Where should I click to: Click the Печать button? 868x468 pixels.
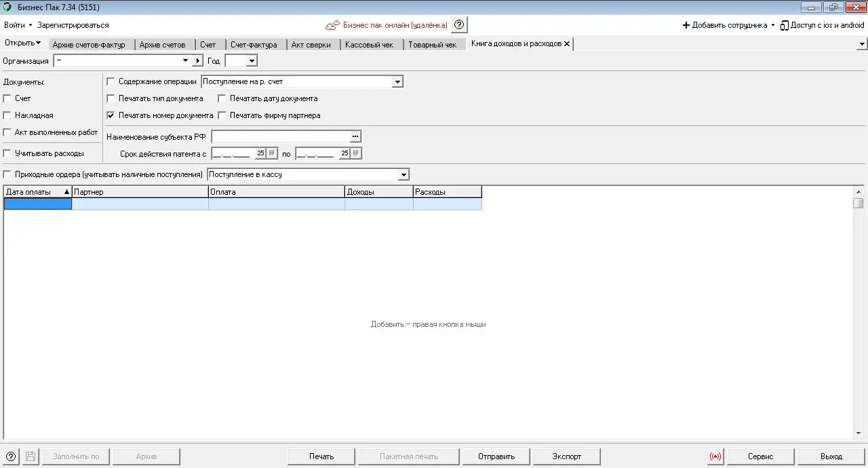[x=321, y=456]
